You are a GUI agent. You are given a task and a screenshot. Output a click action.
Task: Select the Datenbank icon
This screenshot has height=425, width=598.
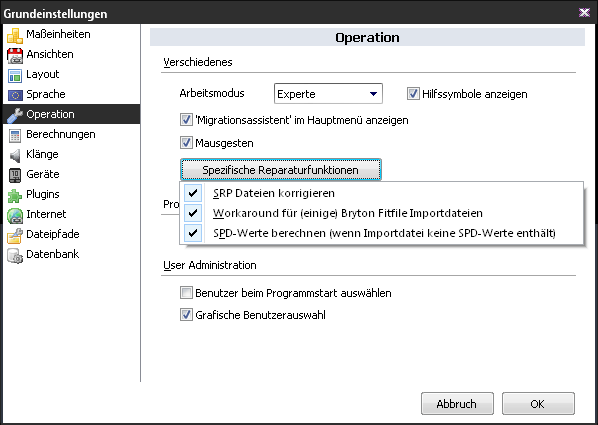(15, 255)
